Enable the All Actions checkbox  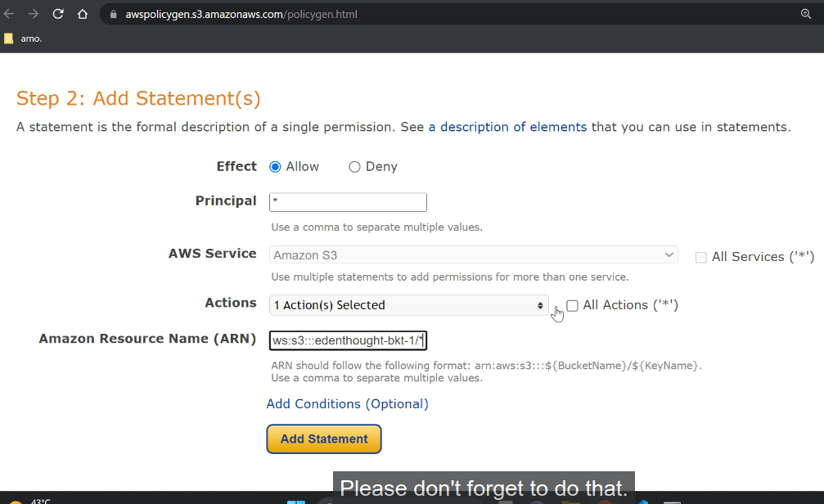click(x=572, y=305)
